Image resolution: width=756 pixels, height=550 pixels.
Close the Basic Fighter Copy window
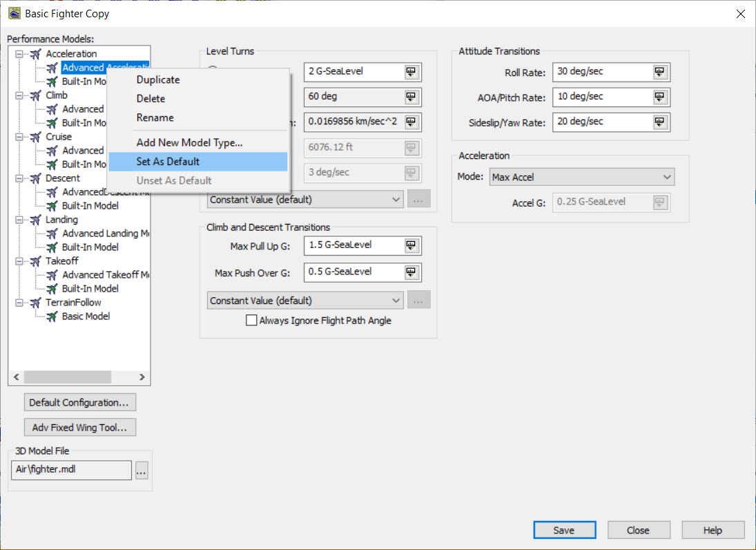pyautogui.click(x=741, y=14)
